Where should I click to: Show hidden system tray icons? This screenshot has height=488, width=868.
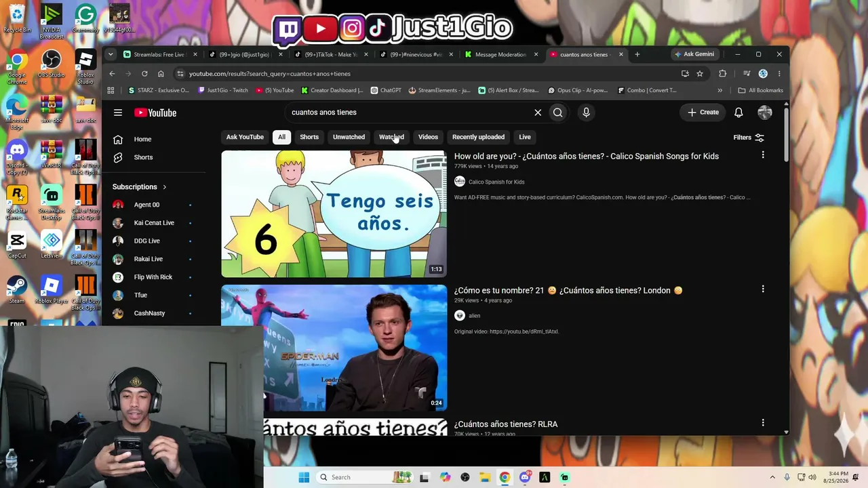pos(772,477)
